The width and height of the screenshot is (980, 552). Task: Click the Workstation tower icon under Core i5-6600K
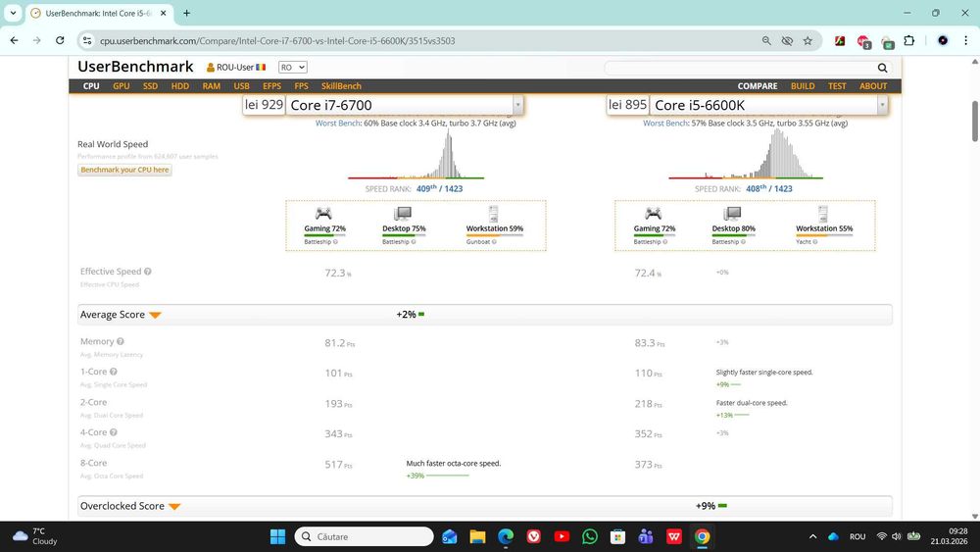(822, 214)
